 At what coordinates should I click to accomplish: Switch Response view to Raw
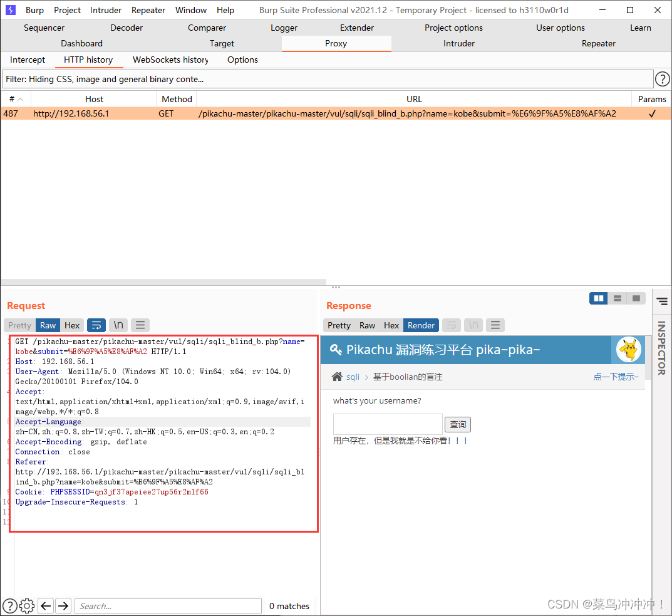(367, 325)
